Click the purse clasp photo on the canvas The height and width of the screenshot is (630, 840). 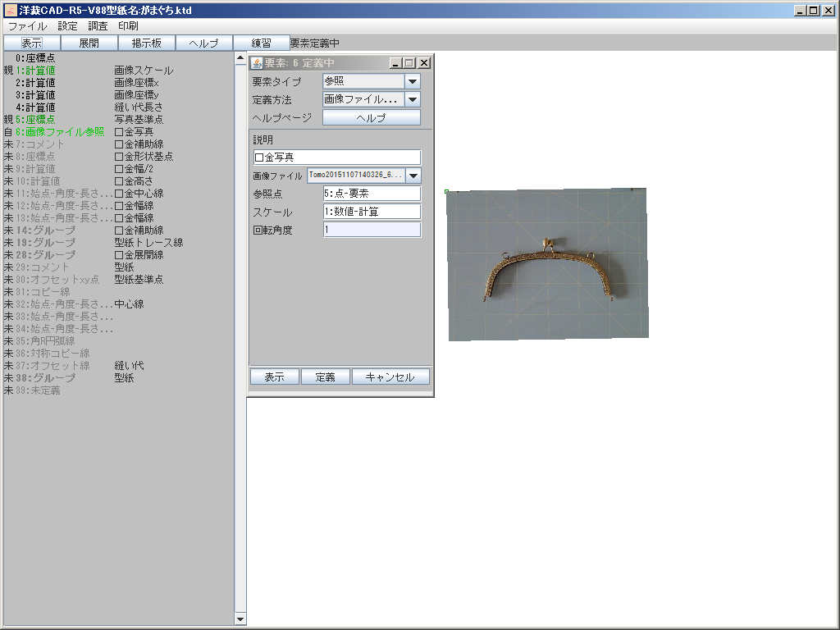coord(547,264)
